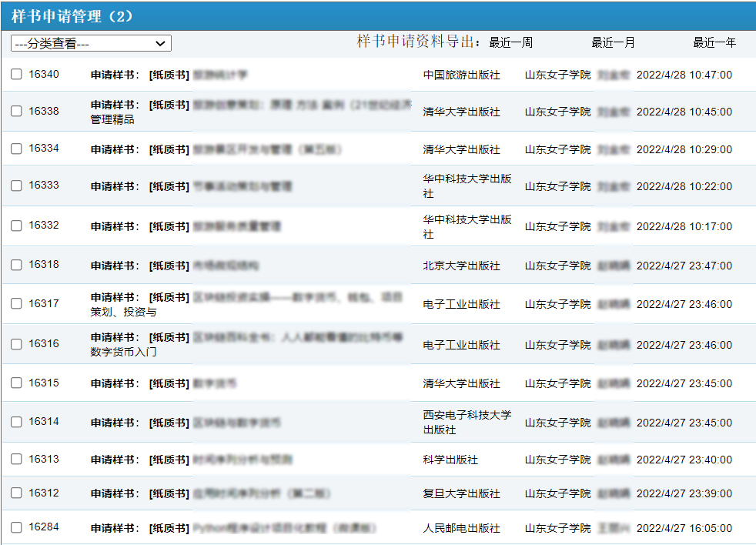The height and width of the screenshot is (545, 756).
Task: Export requests from 最近一周
Action: [510, 42]
